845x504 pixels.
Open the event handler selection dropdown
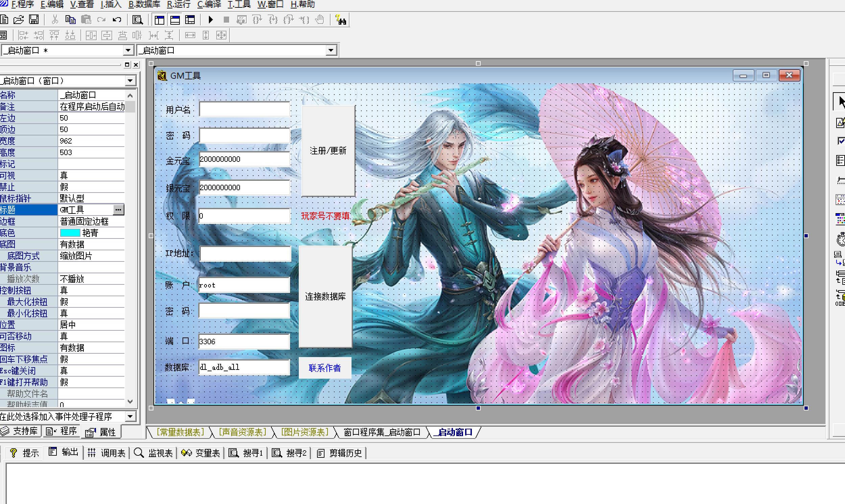tap(130, 417)
